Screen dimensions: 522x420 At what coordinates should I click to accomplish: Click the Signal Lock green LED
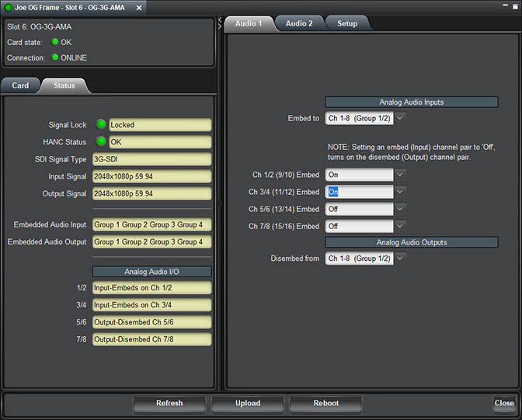point(101,124)
